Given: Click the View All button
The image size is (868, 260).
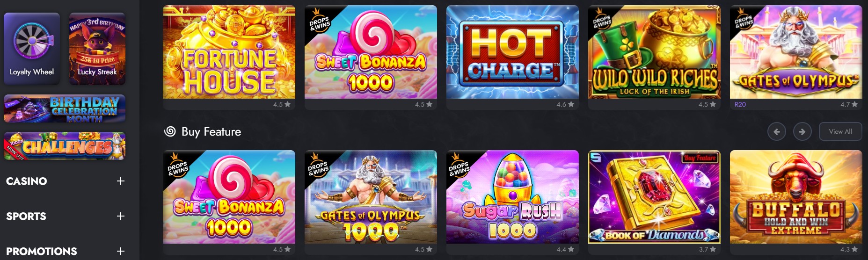Looking at the screenshot, I should 840,131.
